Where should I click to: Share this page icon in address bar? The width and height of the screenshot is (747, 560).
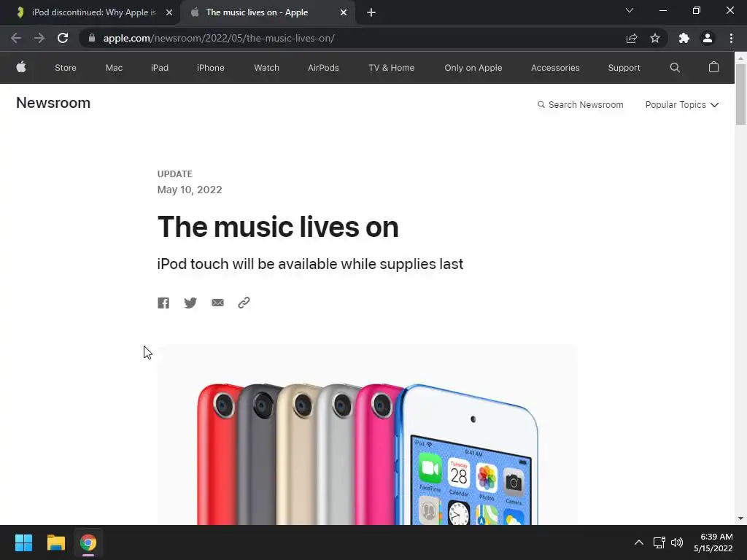[632, 38]
